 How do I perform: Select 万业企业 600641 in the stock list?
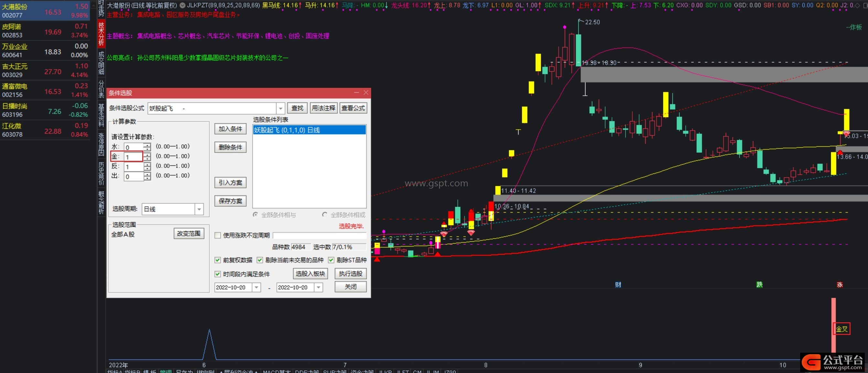click(x=45, y=50)
